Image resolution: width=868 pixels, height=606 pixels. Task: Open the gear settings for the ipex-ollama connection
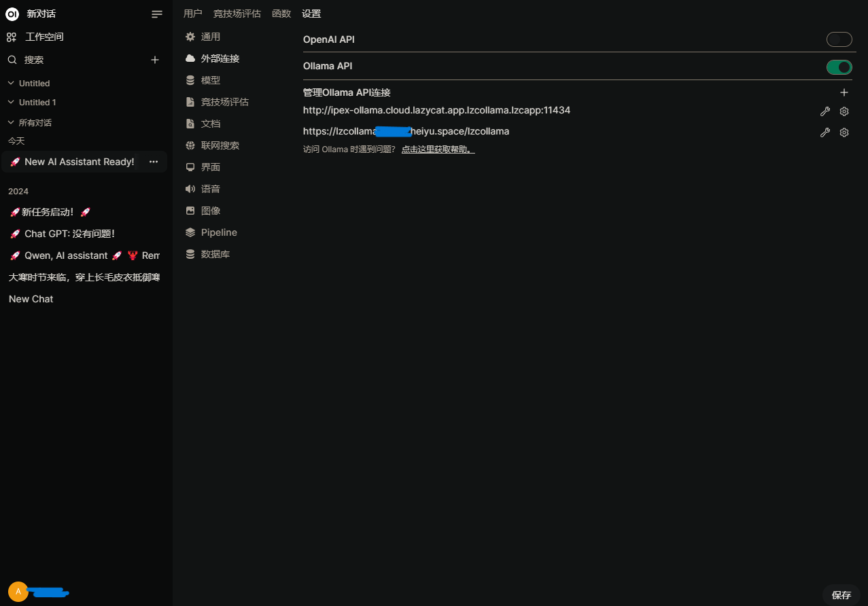[844, 111]
